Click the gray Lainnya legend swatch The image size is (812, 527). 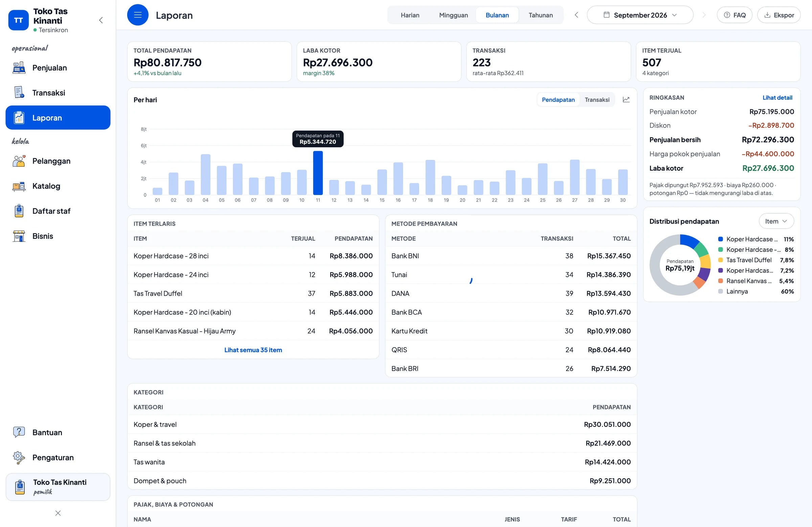tap(720, 291)
